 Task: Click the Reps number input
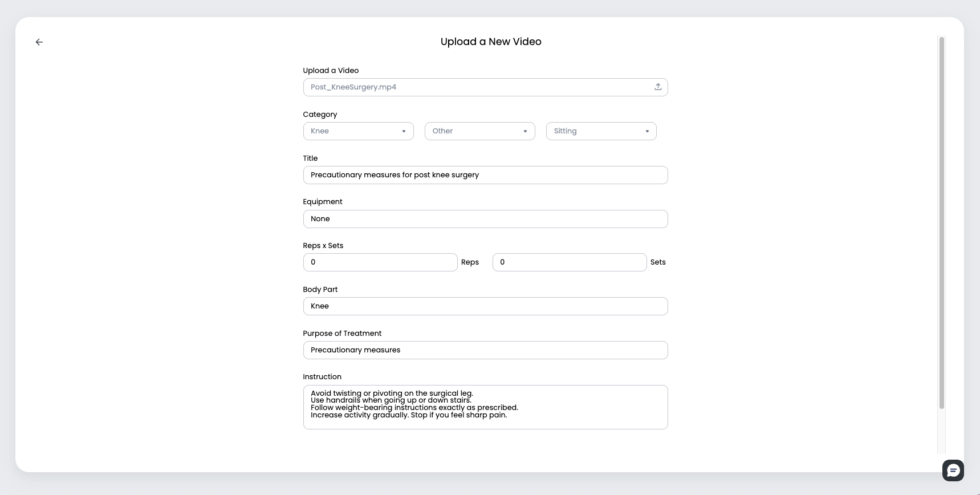click(x=380, y=262)
